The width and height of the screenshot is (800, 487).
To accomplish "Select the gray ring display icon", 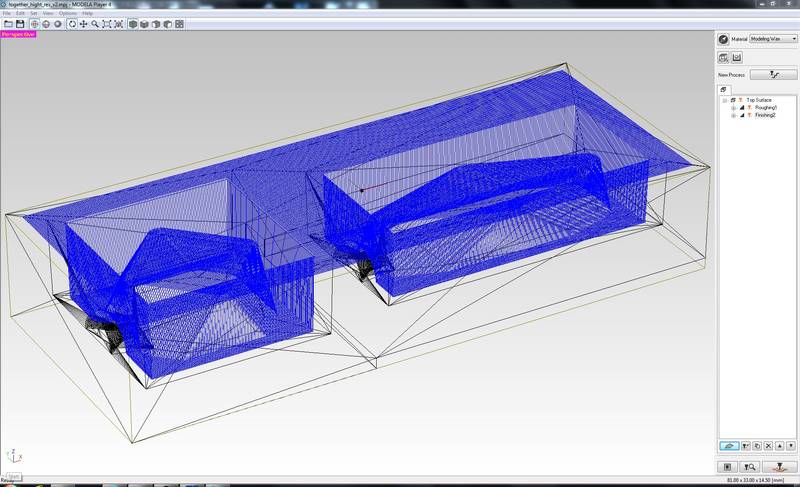I will point(58,24).
